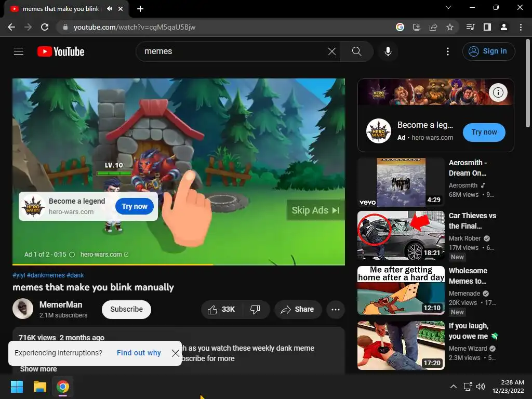Open MemerMan channel avatar

tap(23, 309)
